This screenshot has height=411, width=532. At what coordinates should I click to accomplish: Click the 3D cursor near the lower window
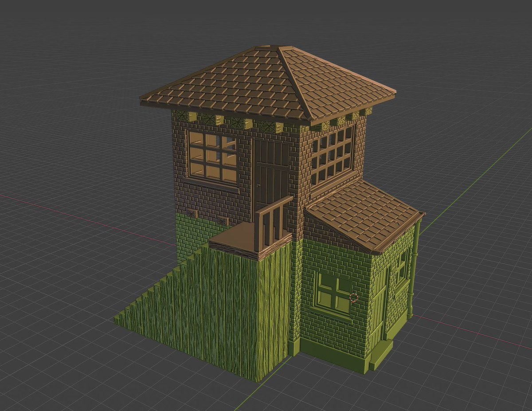(x=354, y=297)
